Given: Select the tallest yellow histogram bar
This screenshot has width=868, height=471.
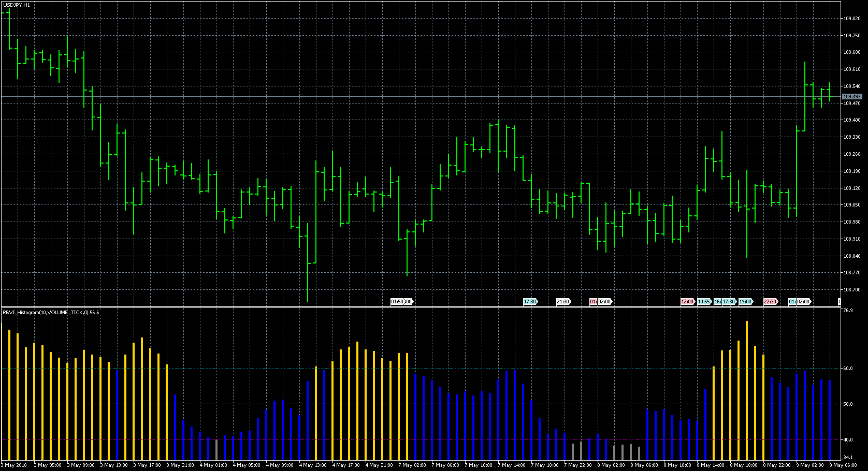Looking at the screenshot, I should tap(747, 388).
